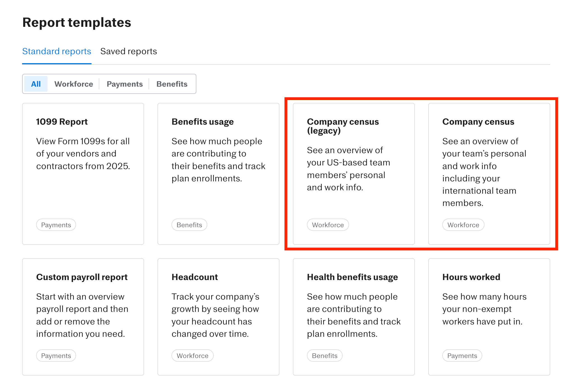
Task: Select the All filter option
Action: click(x=36, y=84)
